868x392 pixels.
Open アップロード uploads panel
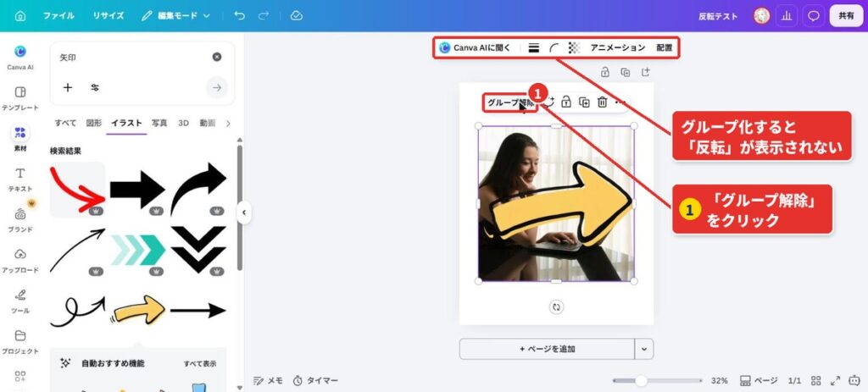click(20, 261)
